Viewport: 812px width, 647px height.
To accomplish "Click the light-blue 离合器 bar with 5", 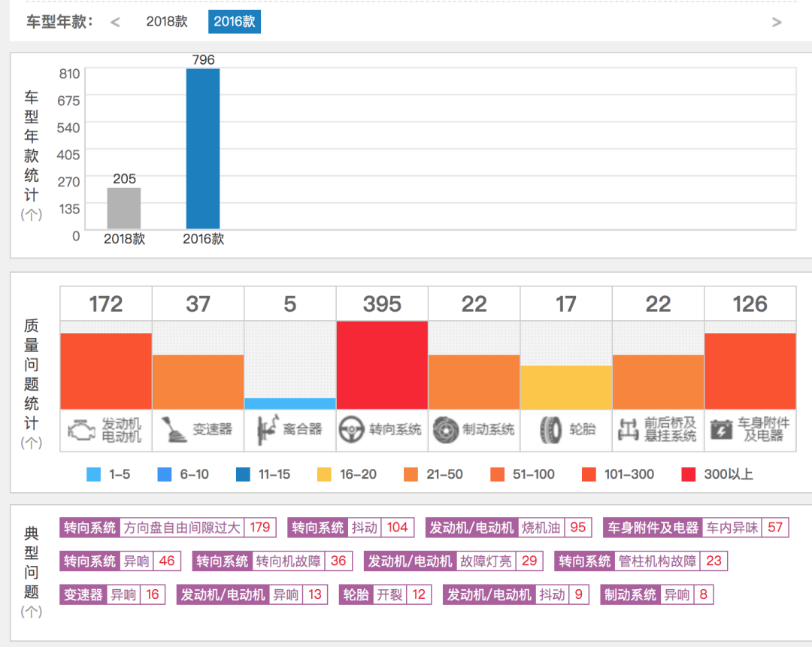I will 290,404.
